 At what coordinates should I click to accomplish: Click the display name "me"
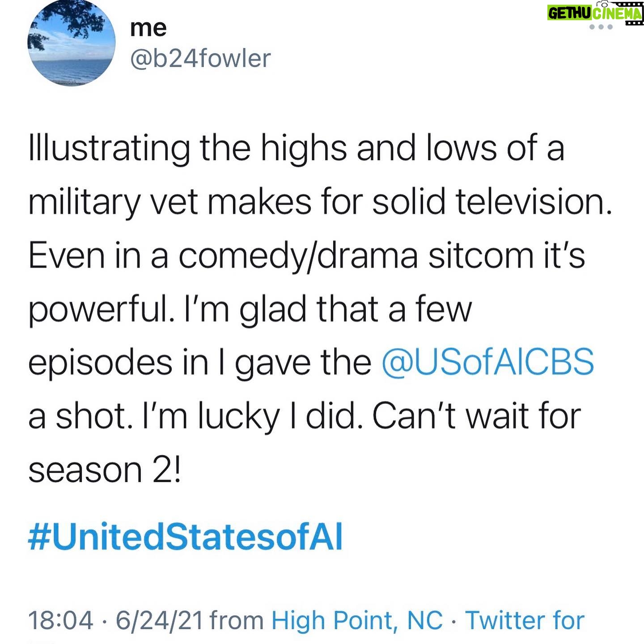pos(148,29)
